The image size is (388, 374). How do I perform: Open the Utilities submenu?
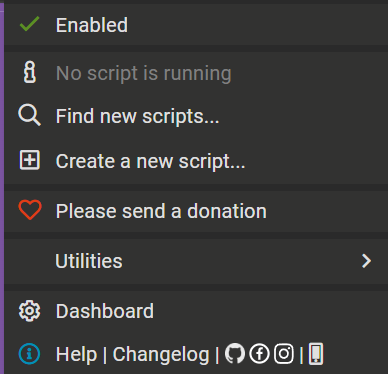[x=89, y=261]
